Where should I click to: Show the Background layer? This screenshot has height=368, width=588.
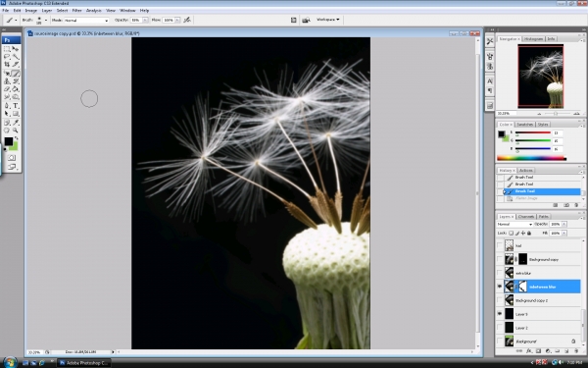click(499, 342)
